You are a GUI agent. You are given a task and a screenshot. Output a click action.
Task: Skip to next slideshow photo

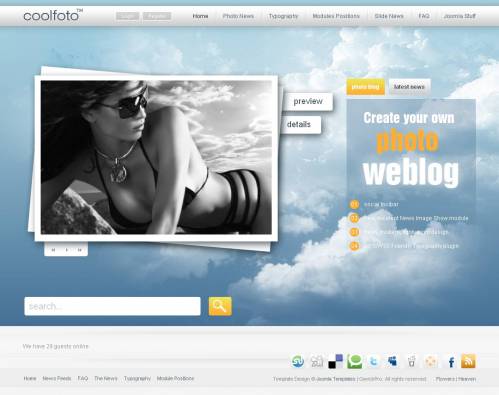click(79, 250)
